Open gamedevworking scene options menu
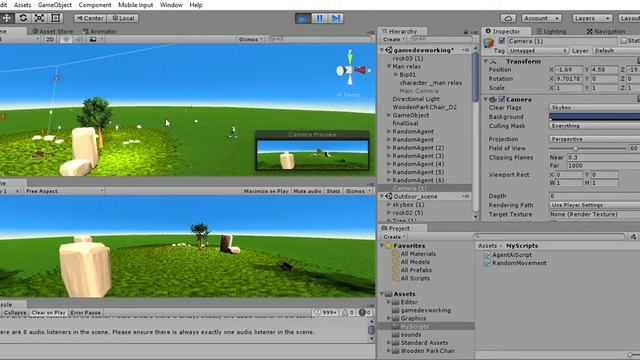 466,50
